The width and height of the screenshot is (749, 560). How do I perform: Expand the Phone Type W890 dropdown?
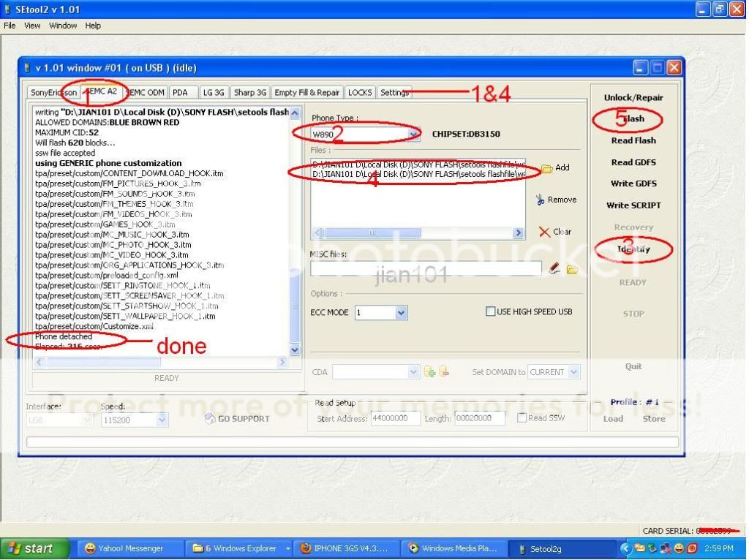click(413, 135)
